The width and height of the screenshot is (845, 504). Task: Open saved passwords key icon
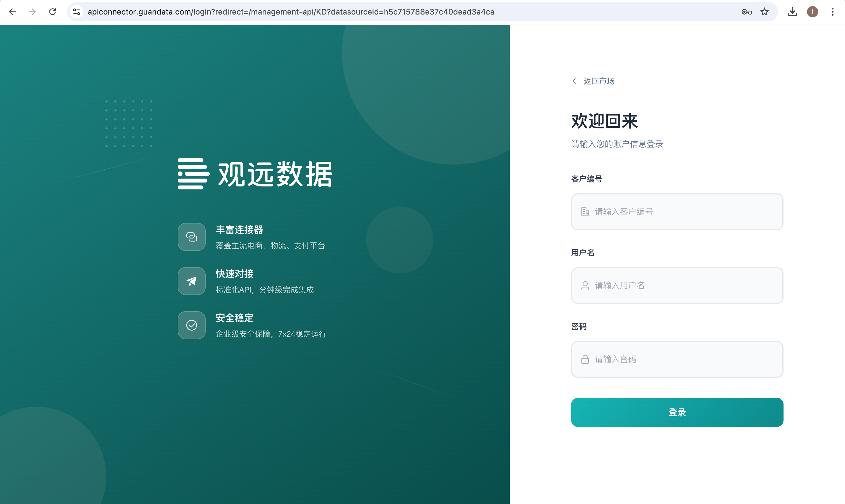click(x=746, y=12)
